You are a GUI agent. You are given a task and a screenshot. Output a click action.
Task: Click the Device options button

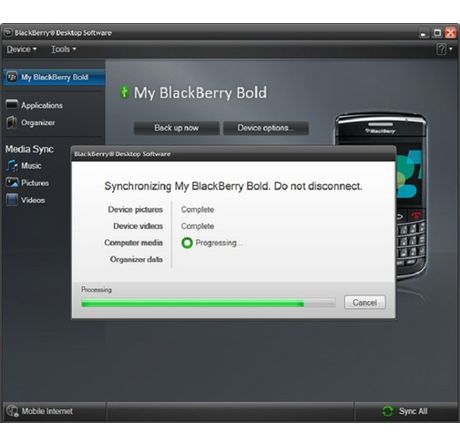266,128
